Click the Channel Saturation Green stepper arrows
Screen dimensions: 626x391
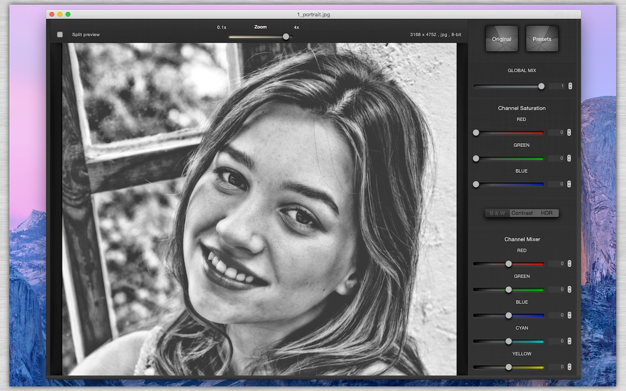tap(569, 158)
